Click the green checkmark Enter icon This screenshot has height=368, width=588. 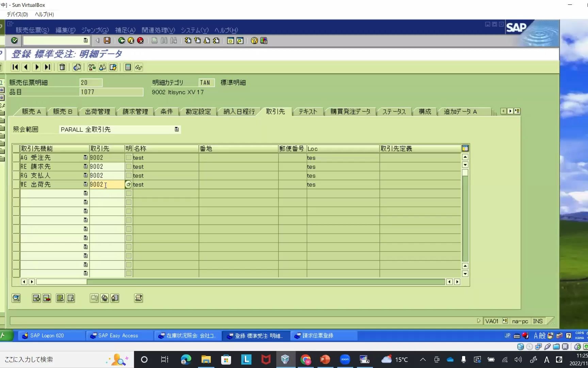[x=14, y=41]
